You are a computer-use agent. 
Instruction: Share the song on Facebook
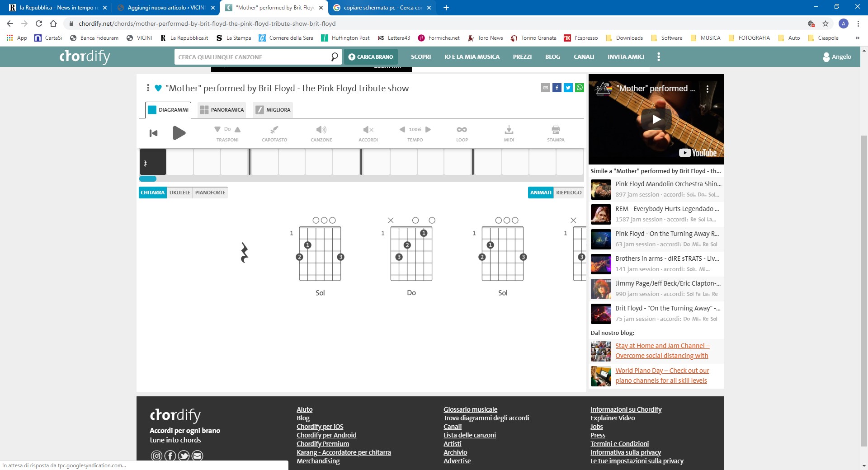(557, 88)
